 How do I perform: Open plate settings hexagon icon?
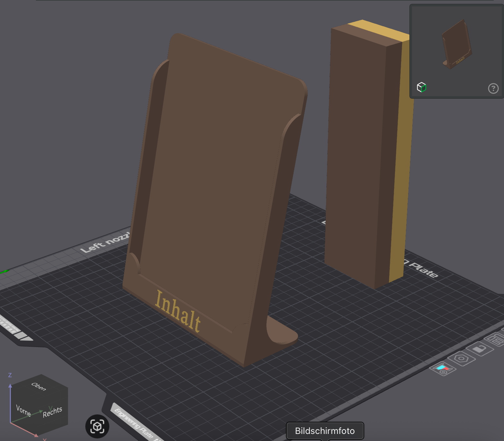point(461,358)
